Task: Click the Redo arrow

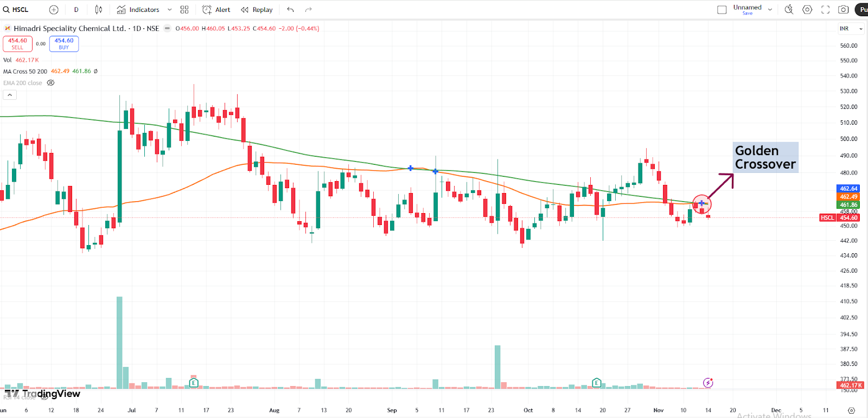Action: pos(309,10)
